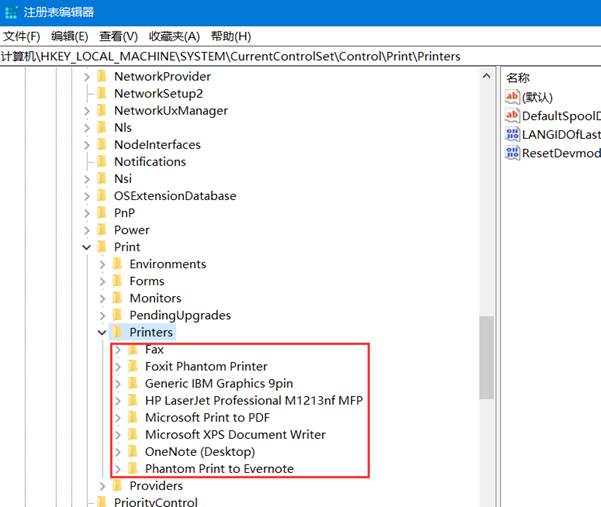Expand the NetworkUxManager key

87,111
